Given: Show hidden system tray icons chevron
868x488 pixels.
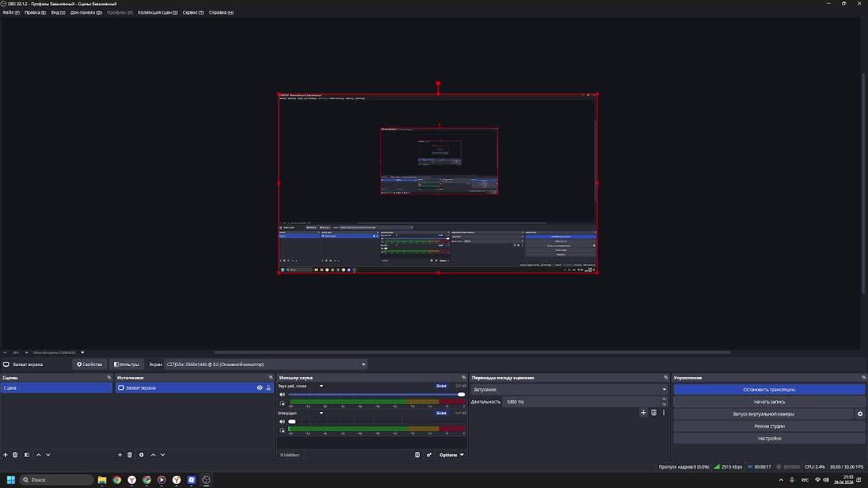Looking at the screenshot, I should coord(781,480).
